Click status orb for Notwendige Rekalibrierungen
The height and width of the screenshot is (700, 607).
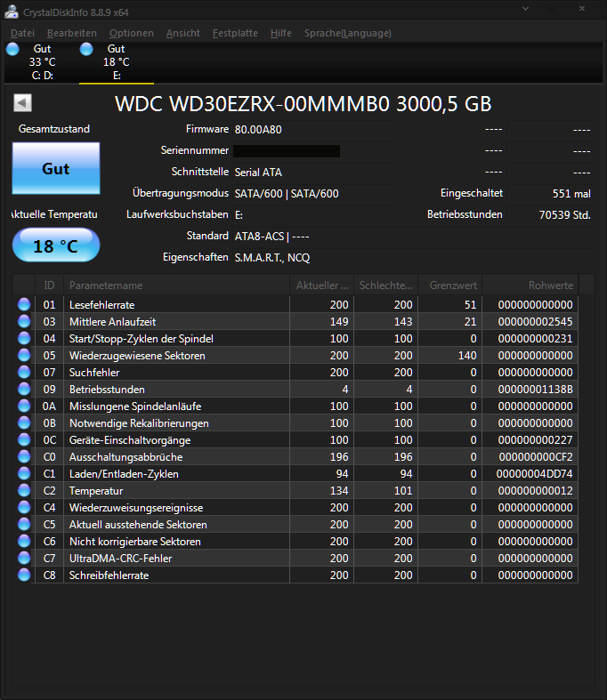click(24, 422)
